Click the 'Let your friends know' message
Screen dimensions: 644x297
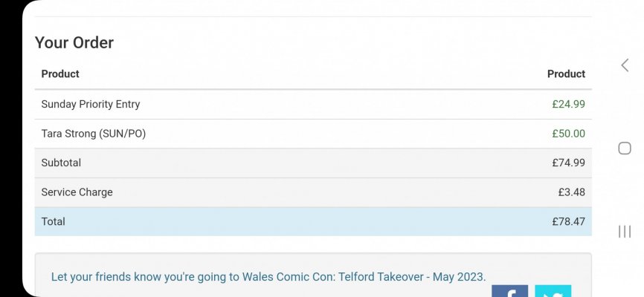tap(268, 277)
